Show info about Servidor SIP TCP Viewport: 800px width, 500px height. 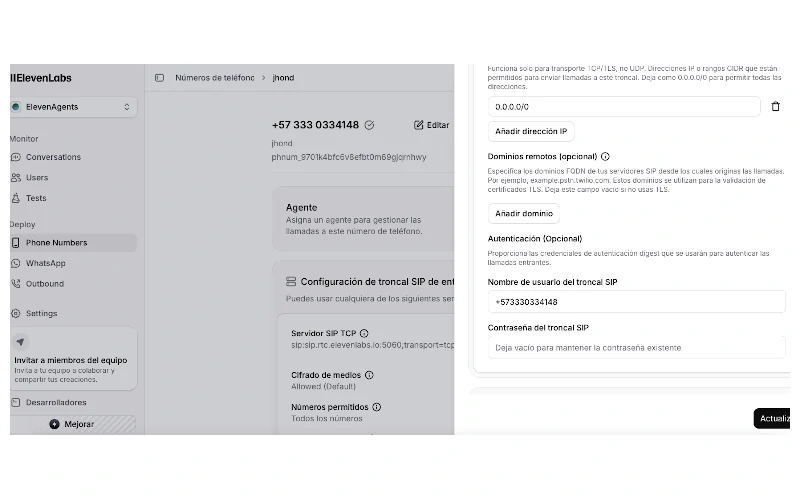[x=364, y=333]
